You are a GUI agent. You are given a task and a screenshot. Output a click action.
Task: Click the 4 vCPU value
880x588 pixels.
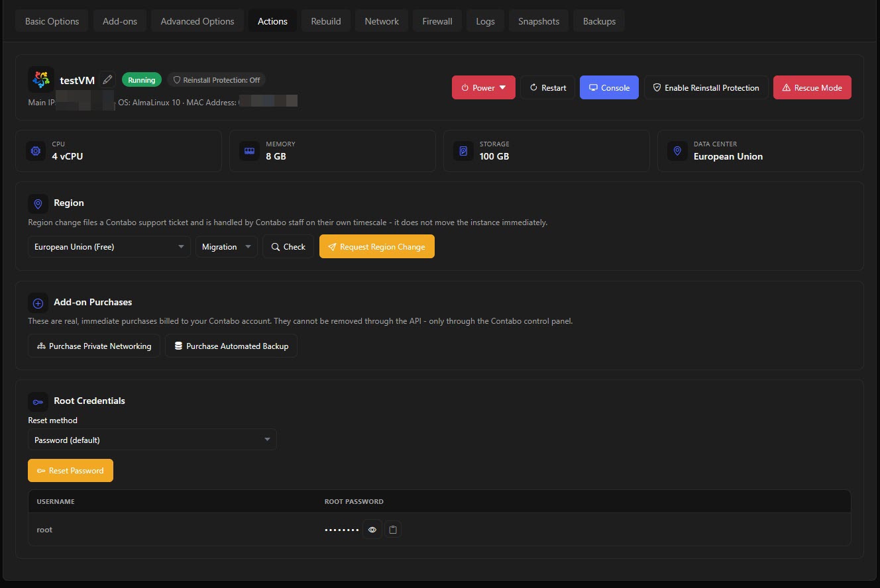point(68,156)
